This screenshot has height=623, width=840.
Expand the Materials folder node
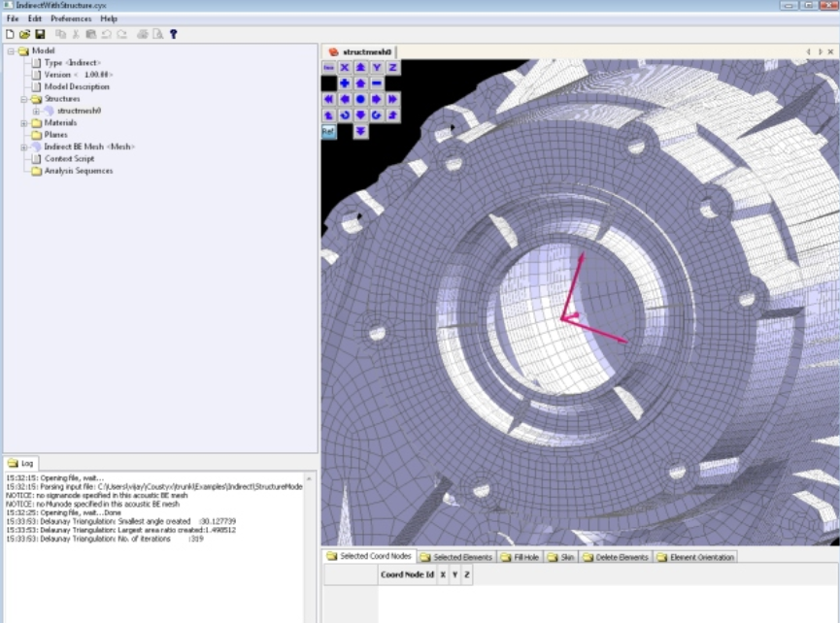pyautogui.click(x=23, y=123)
